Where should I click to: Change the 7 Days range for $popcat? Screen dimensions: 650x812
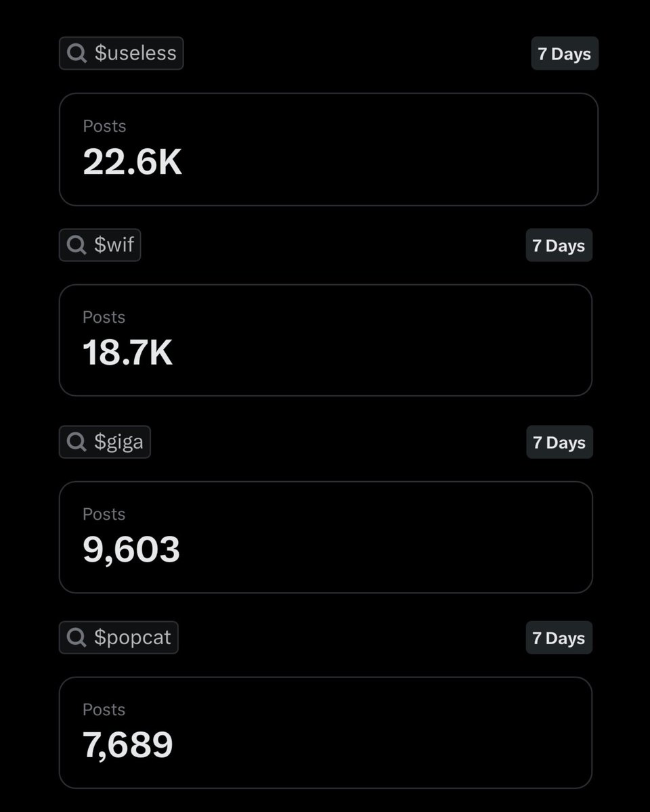559,638
